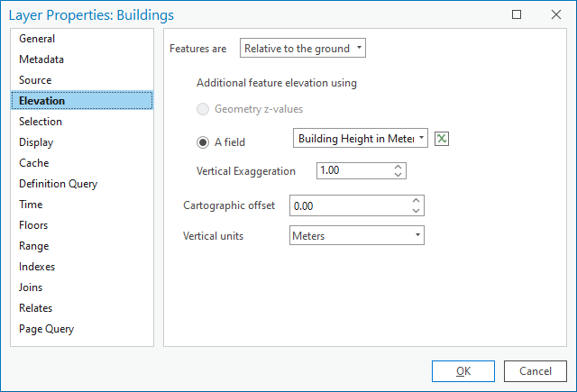Select the Geometry z-values radio button
The height and width of the screenshot is (392, 577).
point(203,109)
